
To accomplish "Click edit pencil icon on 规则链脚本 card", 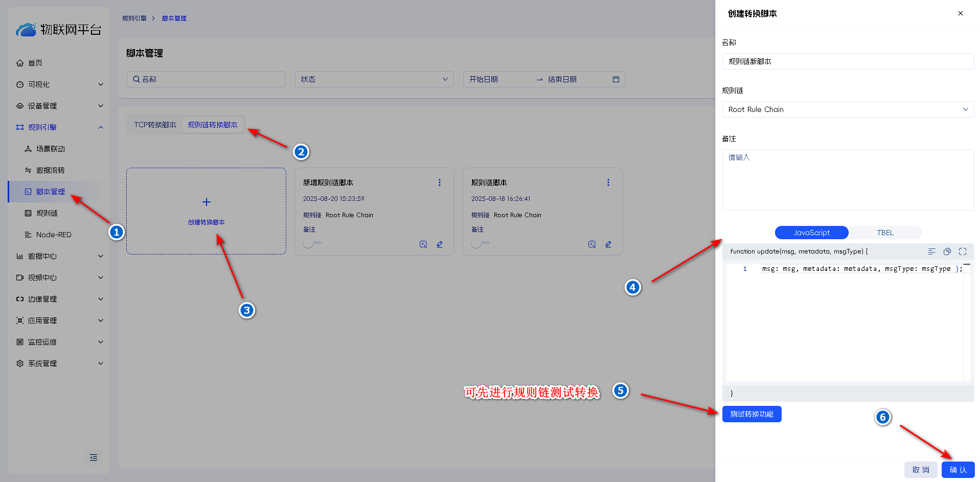I will [x=608, y=244].
